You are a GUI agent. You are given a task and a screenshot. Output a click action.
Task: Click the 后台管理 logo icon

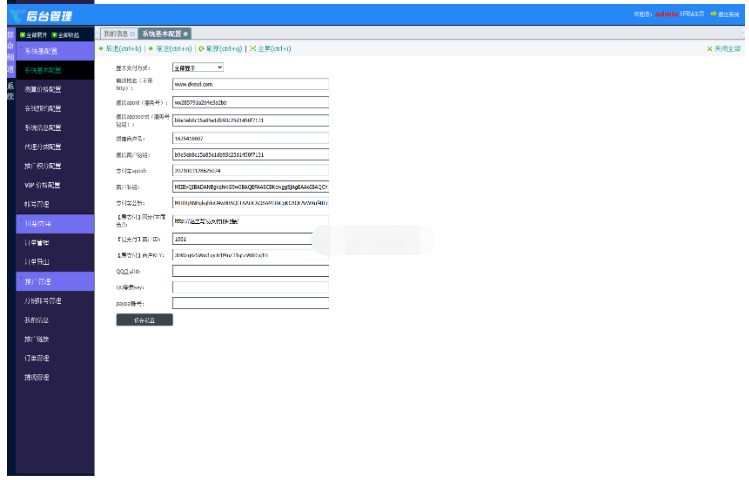pyautogui.click(x=17, y=14)
